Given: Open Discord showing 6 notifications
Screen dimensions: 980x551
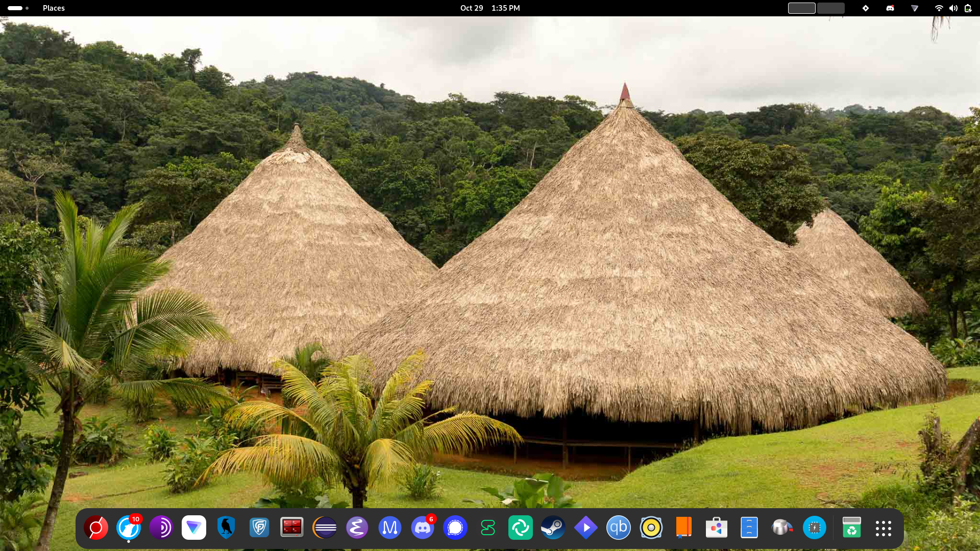Looking at the screenshot, I should [423, 528].
